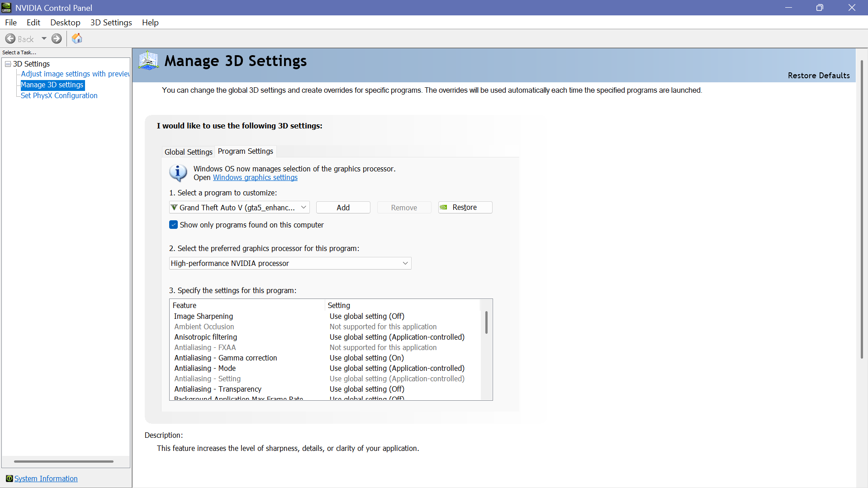This screenshot has width=868, height=488.
Task: Click the Forward arrow icon
Action: (x=57, y=39)
